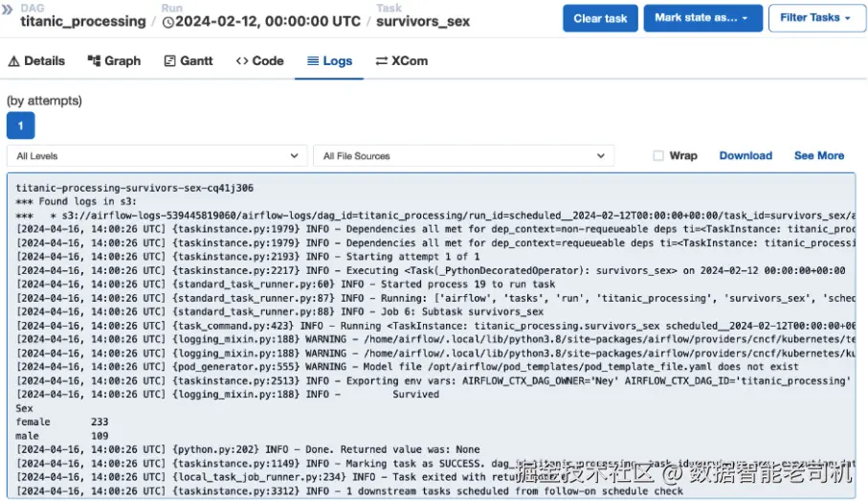Switch to the Details tab
The height and width of the screenshot is (501, 868).
(x=36, y=61)
